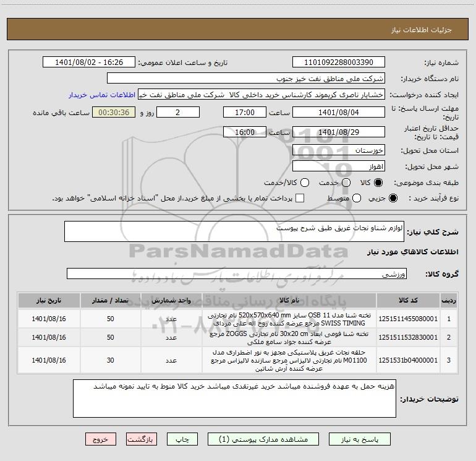476x461 pixels.
Task: Click the خروج exit button
Action: (x=101, y=439)
